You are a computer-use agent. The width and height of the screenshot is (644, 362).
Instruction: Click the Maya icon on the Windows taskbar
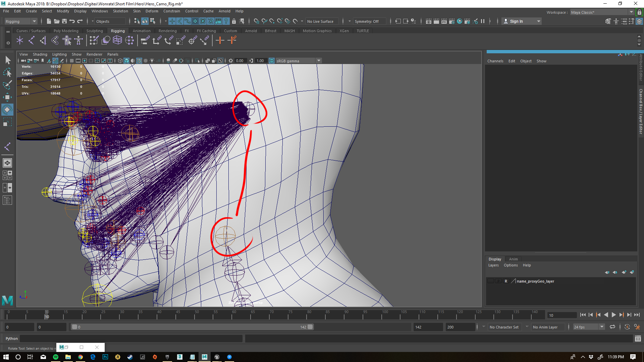tap(204, 357)
